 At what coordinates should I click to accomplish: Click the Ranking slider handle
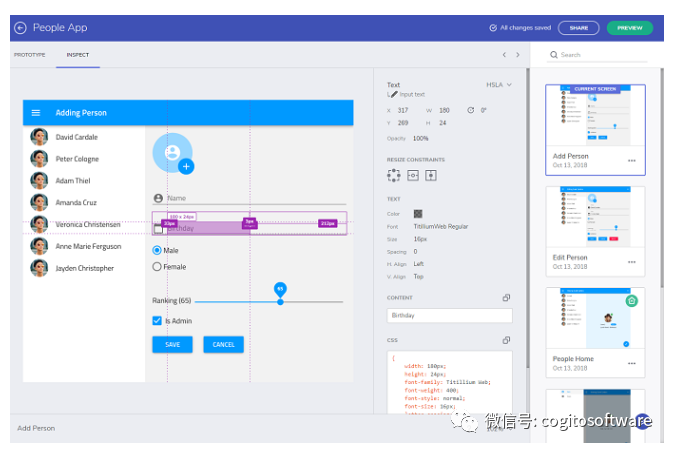click(x=280, y=302)
